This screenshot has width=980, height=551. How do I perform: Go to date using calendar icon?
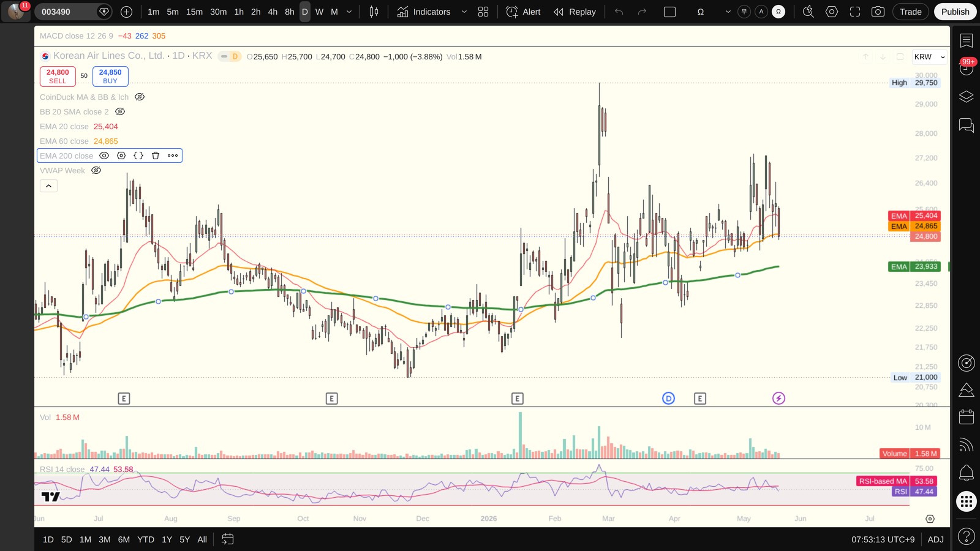(227, 539)
